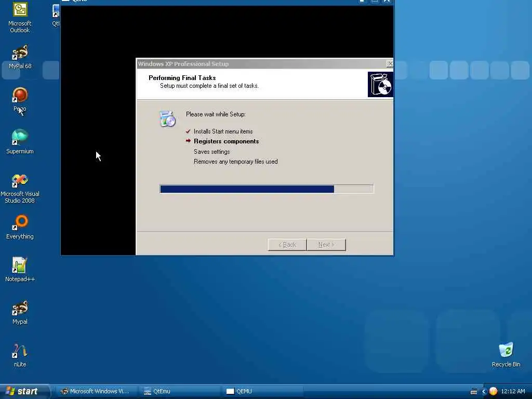Expand hidden tray icons arrow

pos(484,392)
